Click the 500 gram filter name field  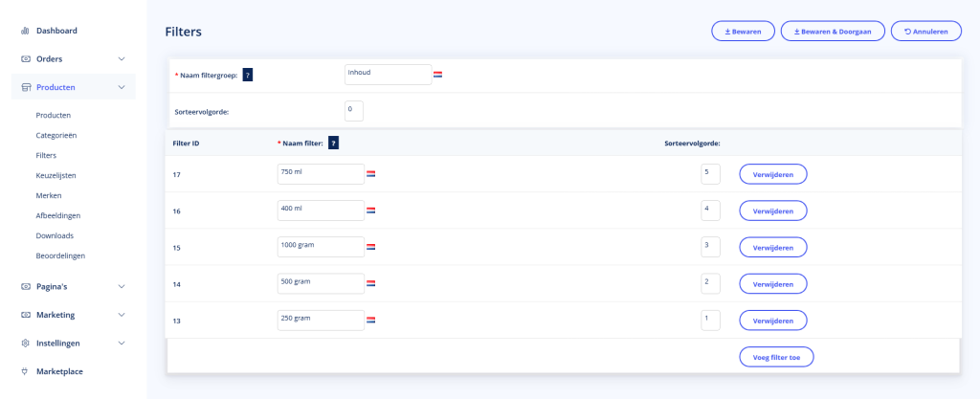pos(320,283)
